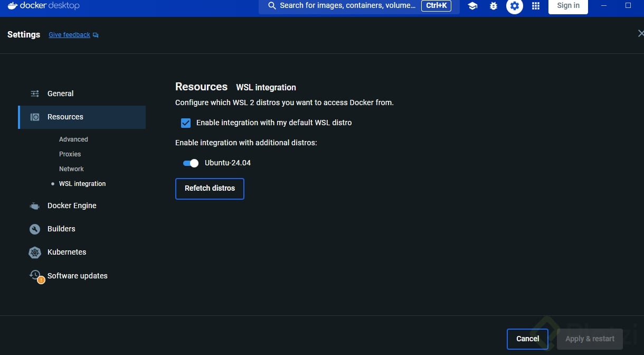Image resolution: width=644 pixels, height=355 pixels.
Task: Click the Docker Engine icon in sidebar
Action: [35, 205]
